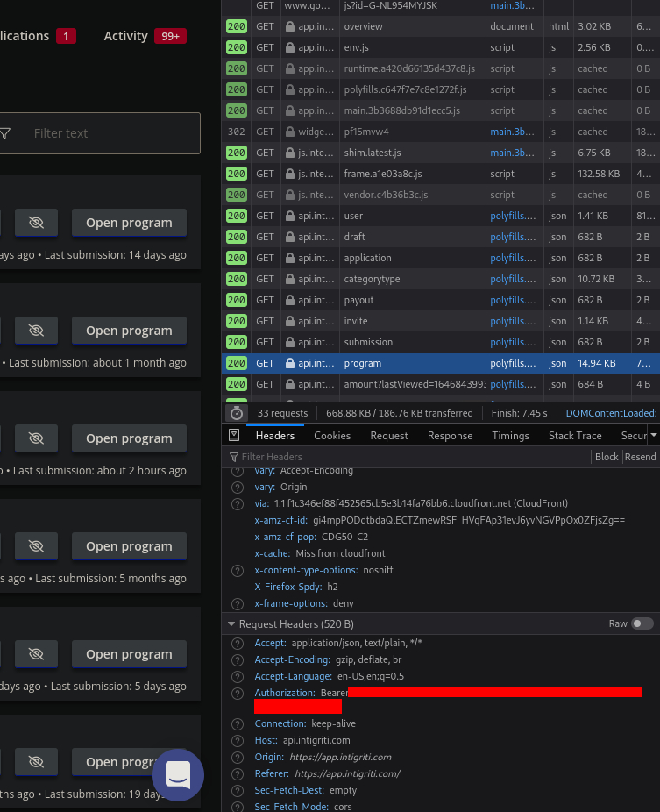Switch to the Request tab
660x812 pixels.
pyautogui.click(x=389, y=436)
